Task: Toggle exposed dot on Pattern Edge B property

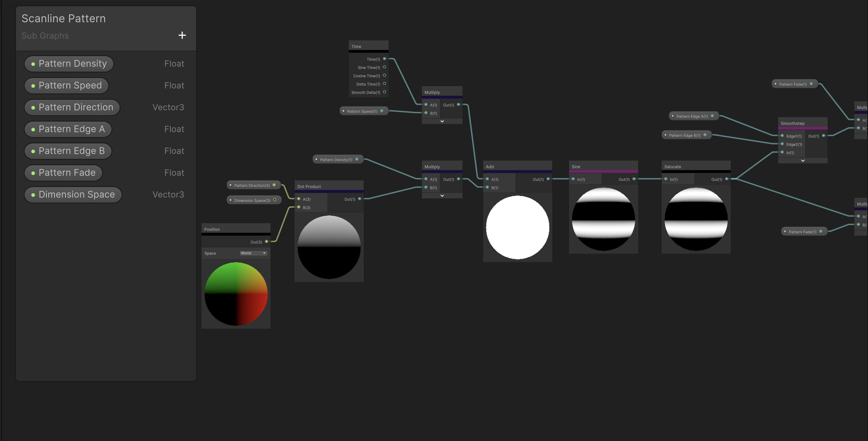Action: pyautogui.click(x=33, y=151)
